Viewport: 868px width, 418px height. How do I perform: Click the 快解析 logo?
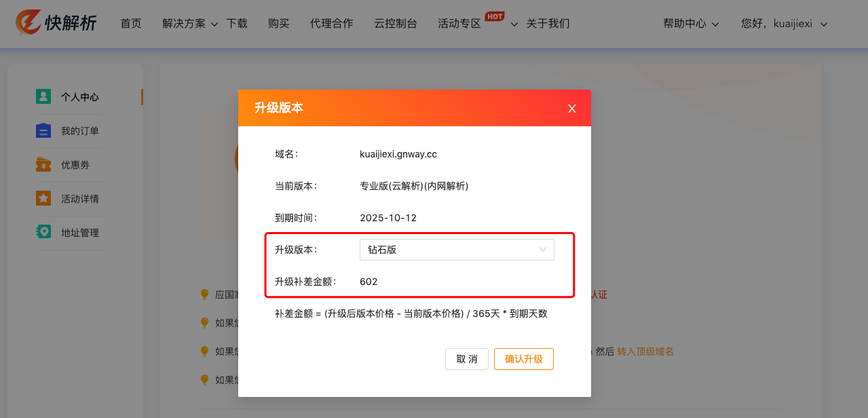56,23
